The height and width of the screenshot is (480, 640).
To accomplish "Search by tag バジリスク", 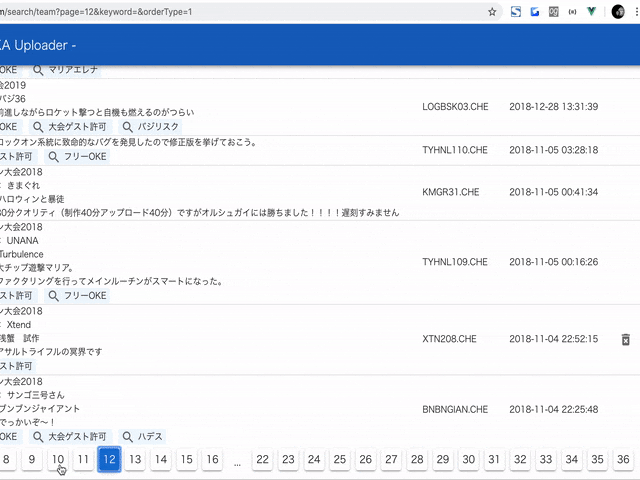I will [x=151, y=127].
